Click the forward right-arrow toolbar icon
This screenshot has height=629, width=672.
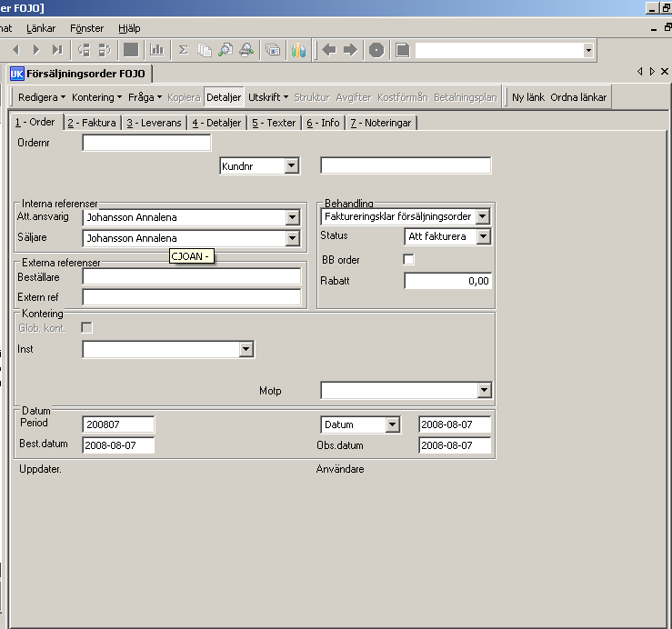(x=350, y=50)
